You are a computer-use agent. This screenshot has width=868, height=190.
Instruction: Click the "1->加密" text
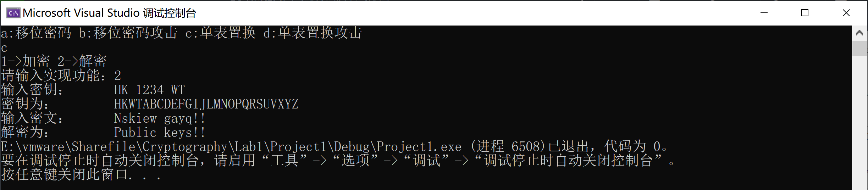[x=25, y=62]
